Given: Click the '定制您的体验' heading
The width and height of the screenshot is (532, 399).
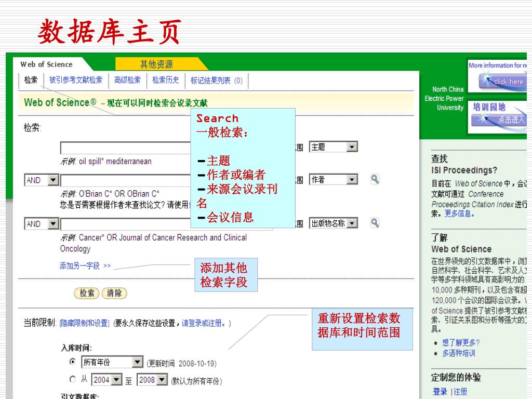Looking at the screenshot, I should 456,377.
